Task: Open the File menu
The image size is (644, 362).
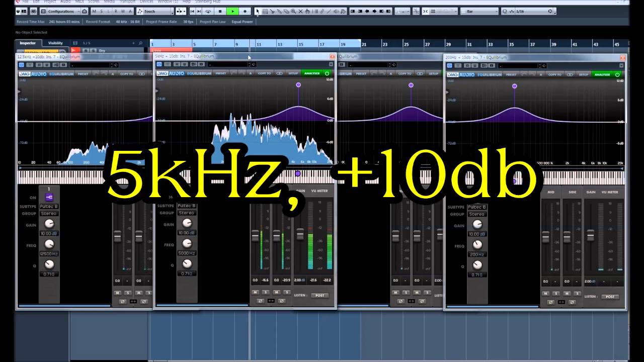Action: point(25,2)
